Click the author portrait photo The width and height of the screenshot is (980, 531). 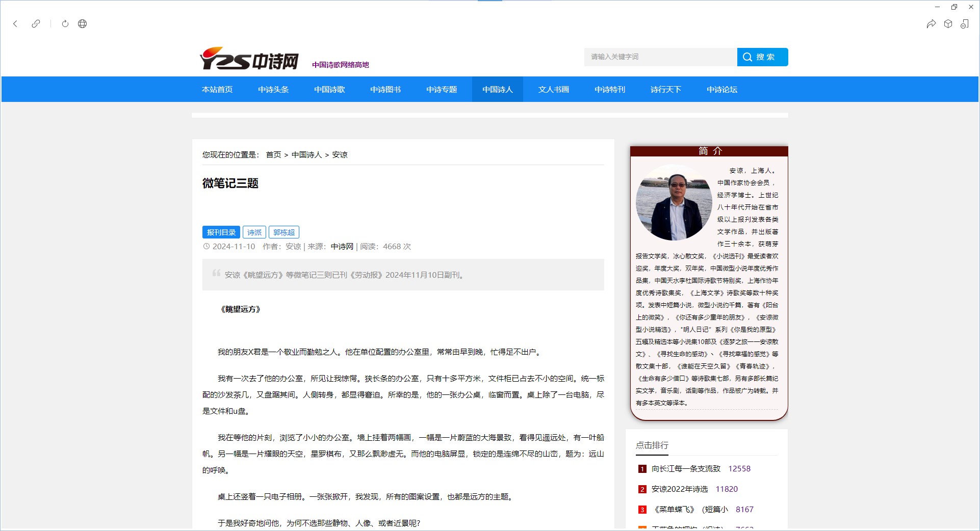coord(674,203)
